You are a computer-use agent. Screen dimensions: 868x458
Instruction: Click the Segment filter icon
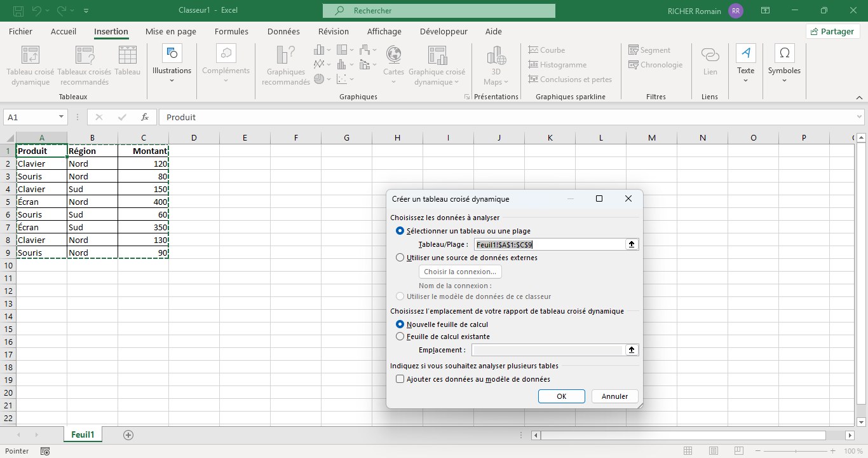point(649,50)
